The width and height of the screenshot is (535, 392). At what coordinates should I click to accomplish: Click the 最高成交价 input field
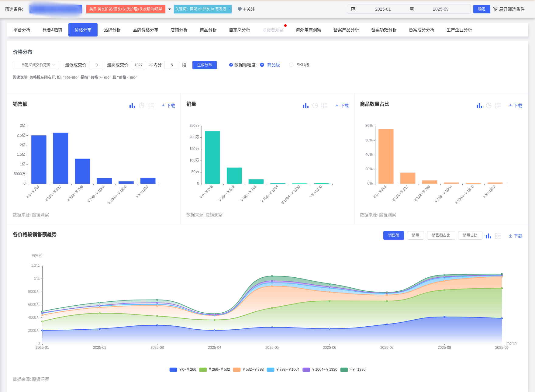click(x=139, y=65)
